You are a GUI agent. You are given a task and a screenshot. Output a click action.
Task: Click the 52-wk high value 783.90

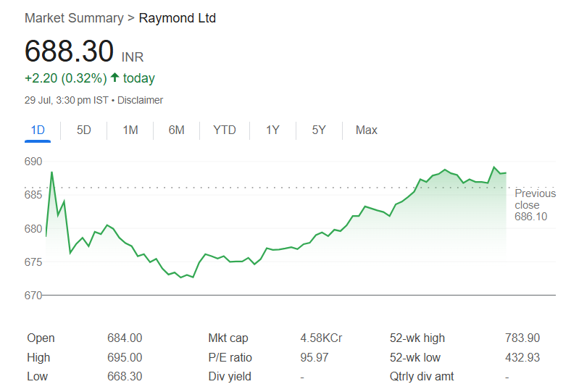(x=522, y=338)
